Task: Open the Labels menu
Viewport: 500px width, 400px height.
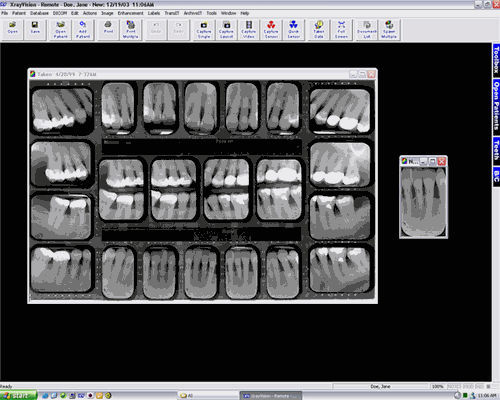Action: (154, 13)
